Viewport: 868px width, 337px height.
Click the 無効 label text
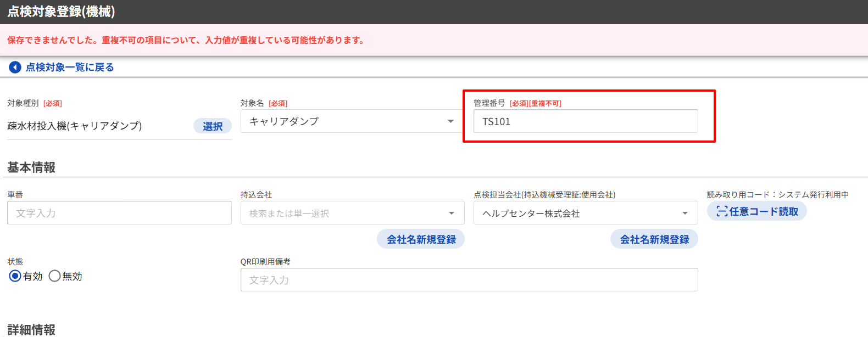coord(73,277)
